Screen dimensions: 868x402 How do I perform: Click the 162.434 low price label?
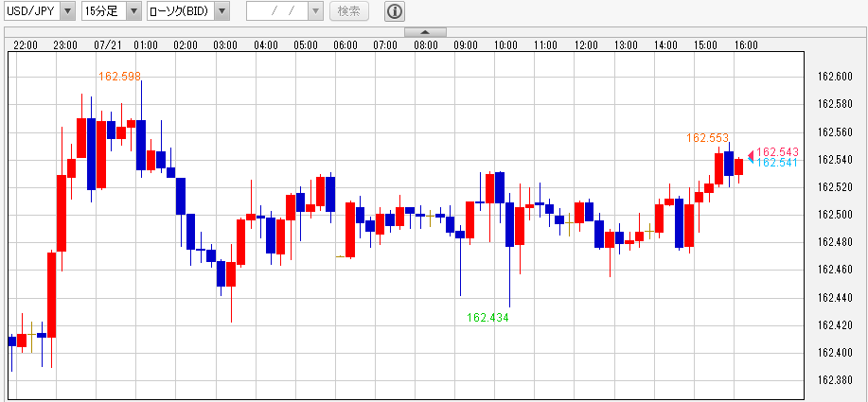pyautogui.click(x=487, y=318)
